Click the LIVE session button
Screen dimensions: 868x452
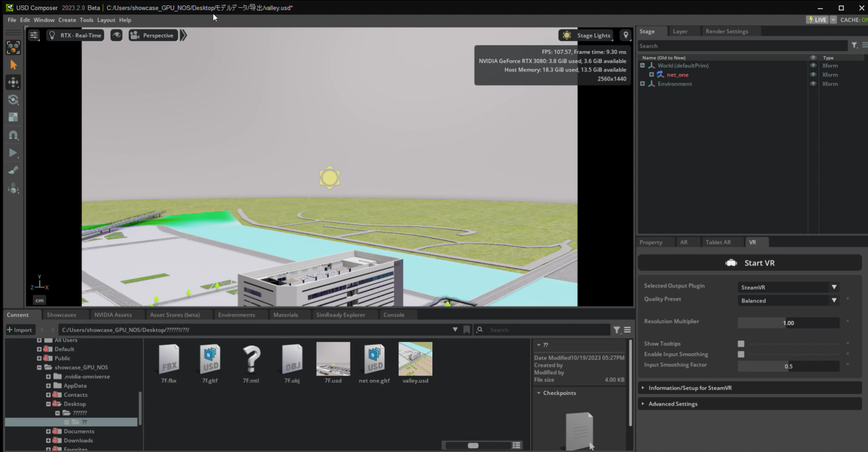[817, 20]
